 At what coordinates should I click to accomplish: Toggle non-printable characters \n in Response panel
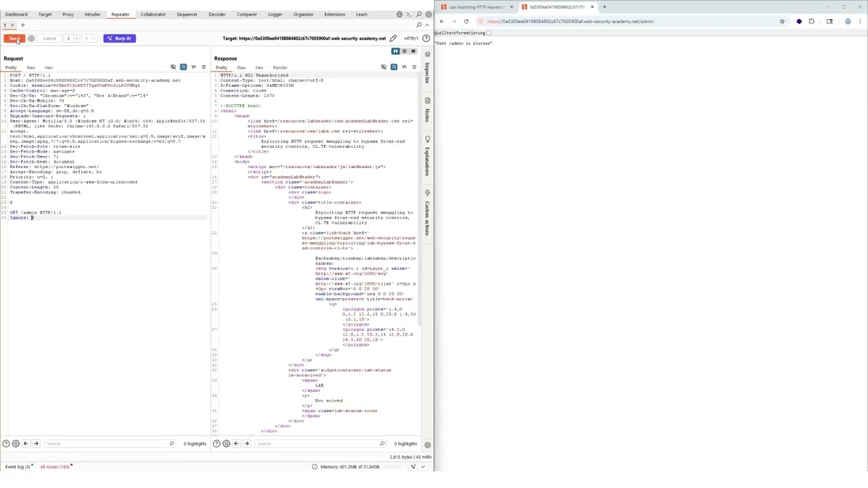click(404, 67)
